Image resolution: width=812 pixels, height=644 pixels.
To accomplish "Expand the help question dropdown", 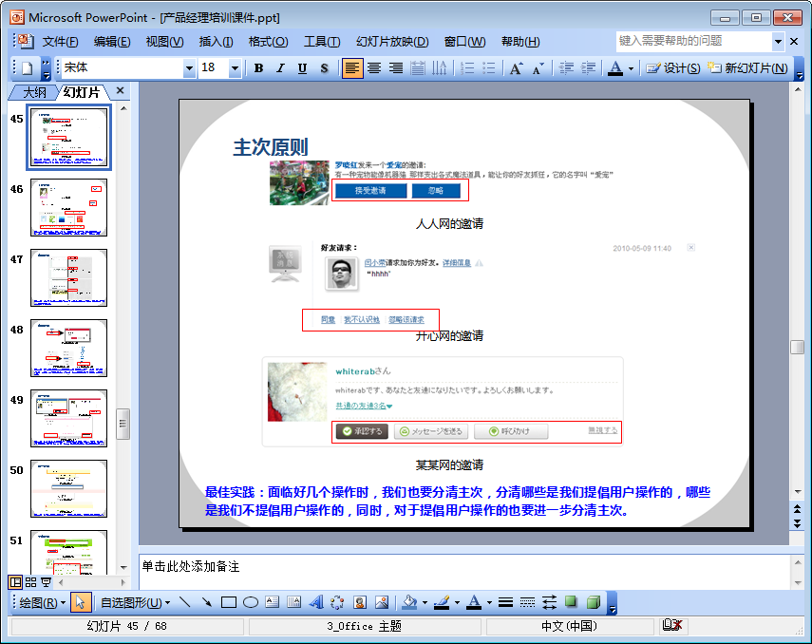I will coord(778,41).
